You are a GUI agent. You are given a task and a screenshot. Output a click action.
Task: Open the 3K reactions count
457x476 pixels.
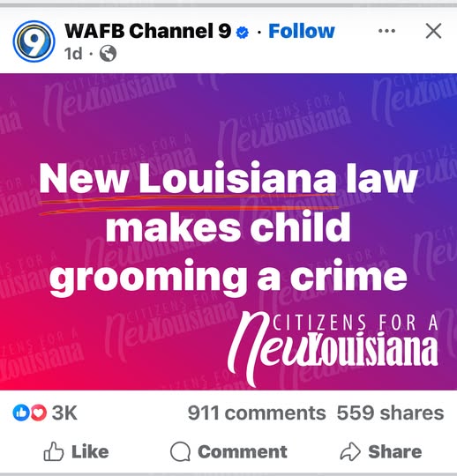64,413
